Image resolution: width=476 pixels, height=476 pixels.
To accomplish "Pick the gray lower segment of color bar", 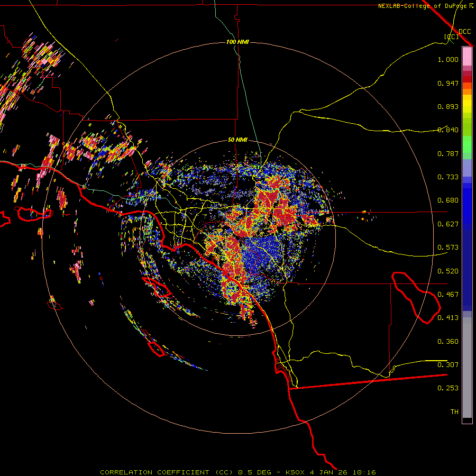I will point(467,368).
